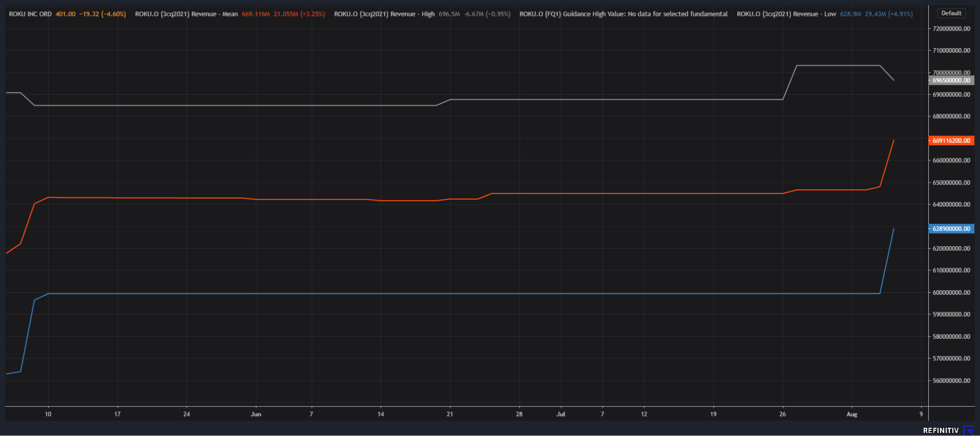
Task: Click the 710000000.00 axis label
Action: coord(951,51)
